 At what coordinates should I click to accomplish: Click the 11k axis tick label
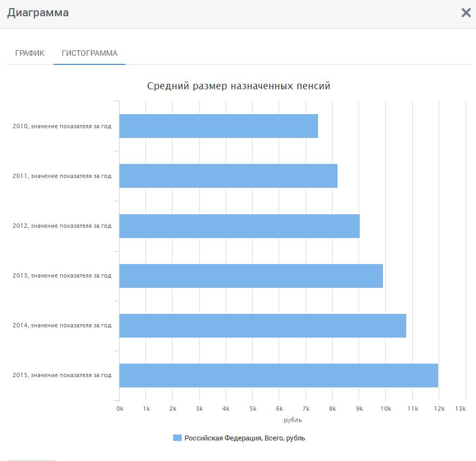(x=413, y=409)
